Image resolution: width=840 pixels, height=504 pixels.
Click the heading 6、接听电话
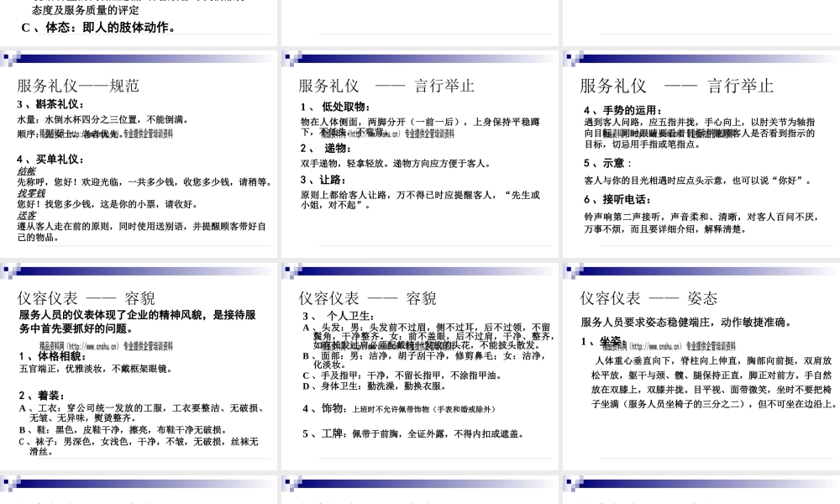[x=617, y=199]
